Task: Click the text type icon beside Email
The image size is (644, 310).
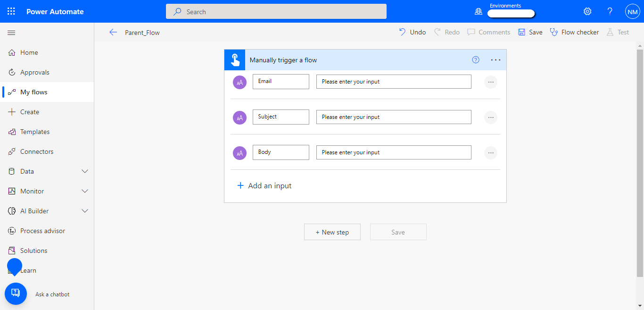Action: (x=240, y=82)
